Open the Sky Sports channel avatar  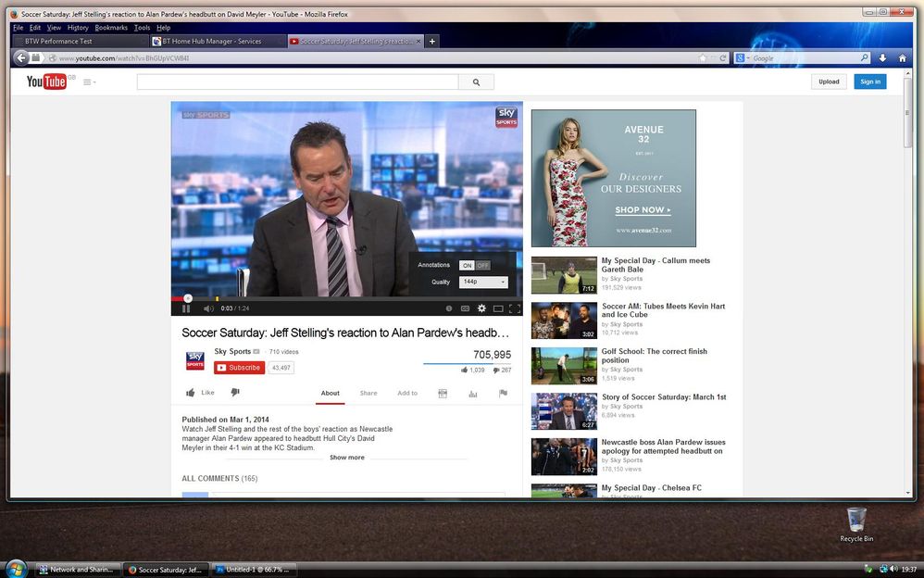[195, 360]
